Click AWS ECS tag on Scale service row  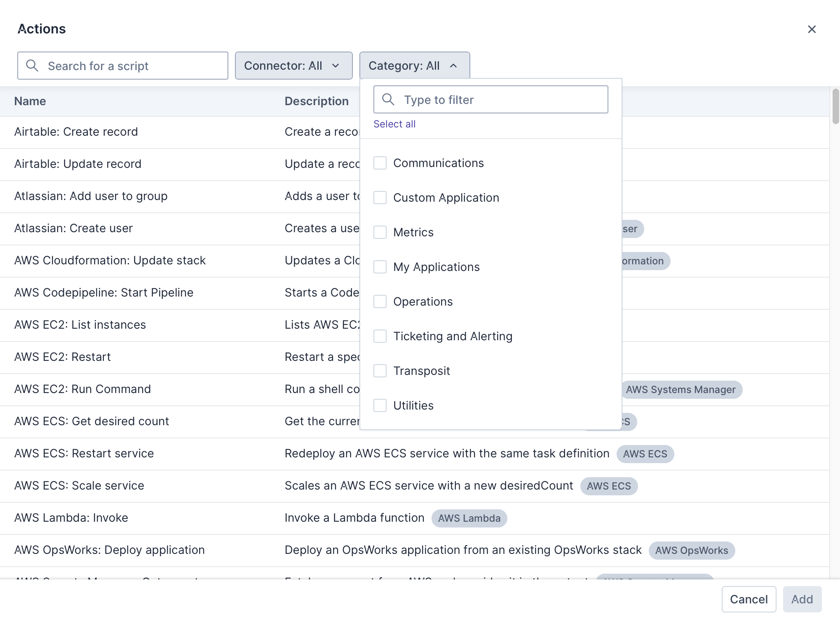coord(608,486)
